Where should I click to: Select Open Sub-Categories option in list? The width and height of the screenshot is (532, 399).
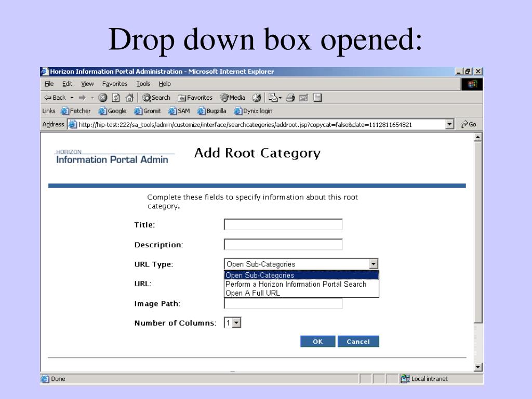coord(301,275)
